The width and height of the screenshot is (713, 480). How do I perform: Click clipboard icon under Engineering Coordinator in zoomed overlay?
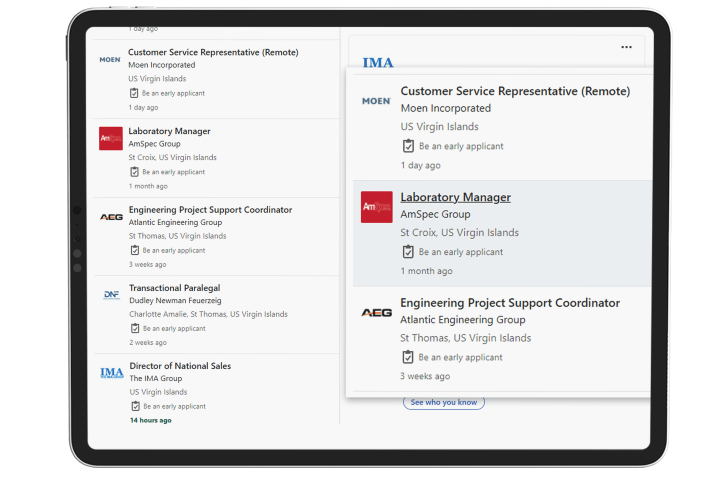point(408,357)
